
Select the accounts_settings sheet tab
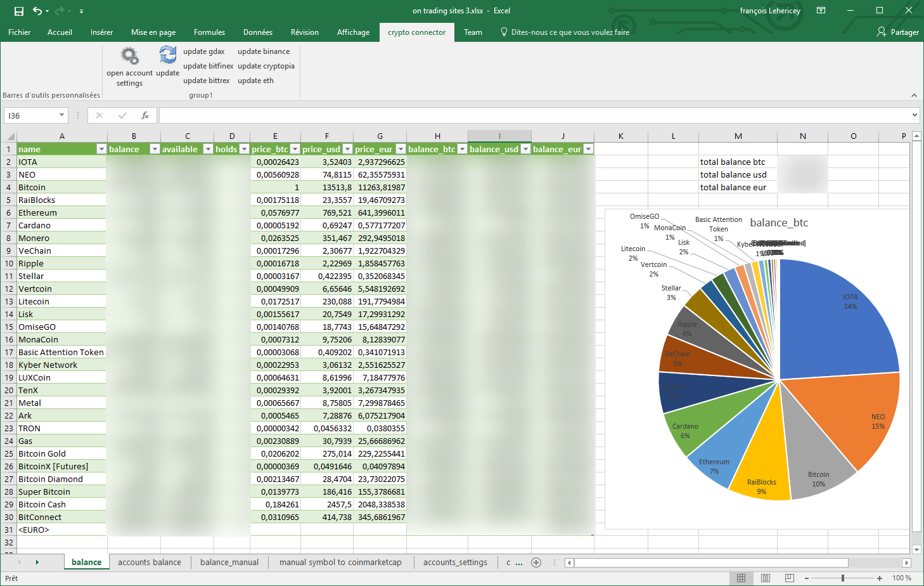455,562
